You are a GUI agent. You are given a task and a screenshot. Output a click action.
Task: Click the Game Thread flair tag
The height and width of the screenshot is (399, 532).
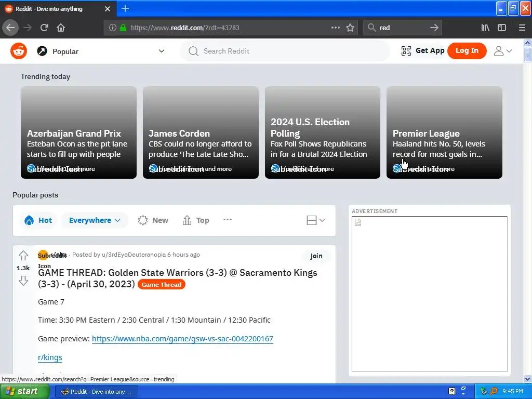[x=162, y=285]
